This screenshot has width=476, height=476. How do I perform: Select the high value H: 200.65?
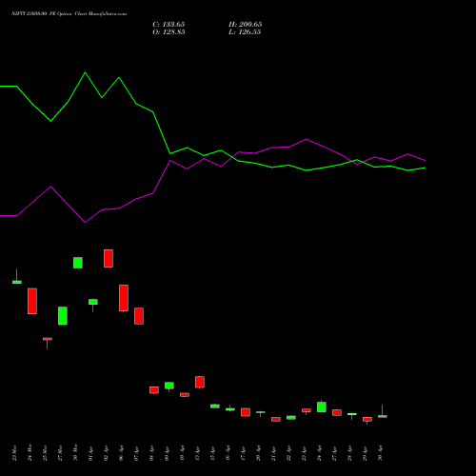[246, 25]
